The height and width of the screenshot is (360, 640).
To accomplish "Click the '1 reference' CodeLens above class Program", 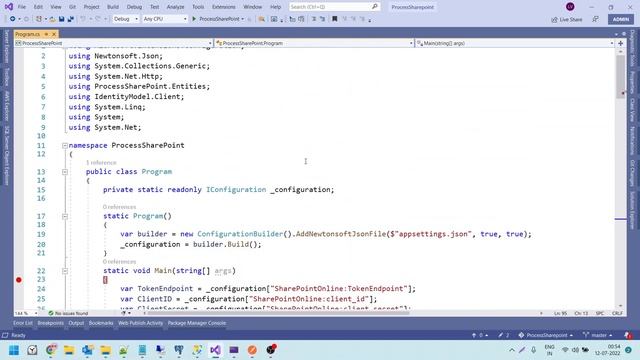I will pos(101,162).
